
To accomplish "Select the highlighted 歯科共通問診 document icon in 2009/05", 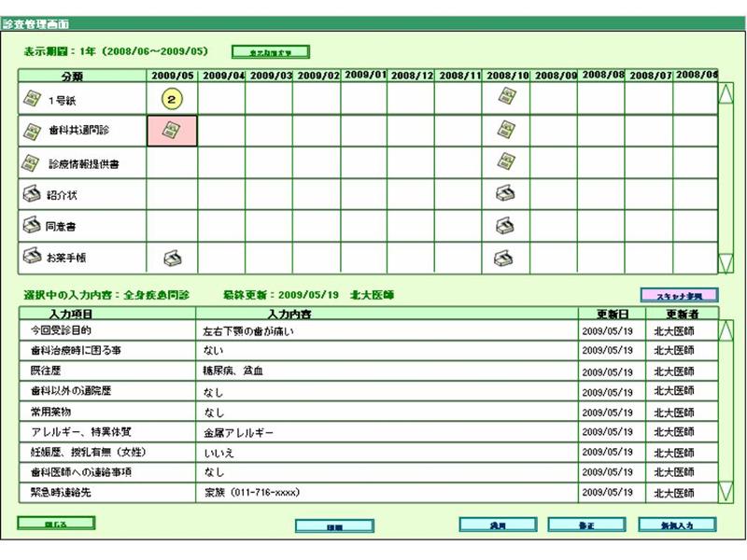I will (x=172, y=132).
